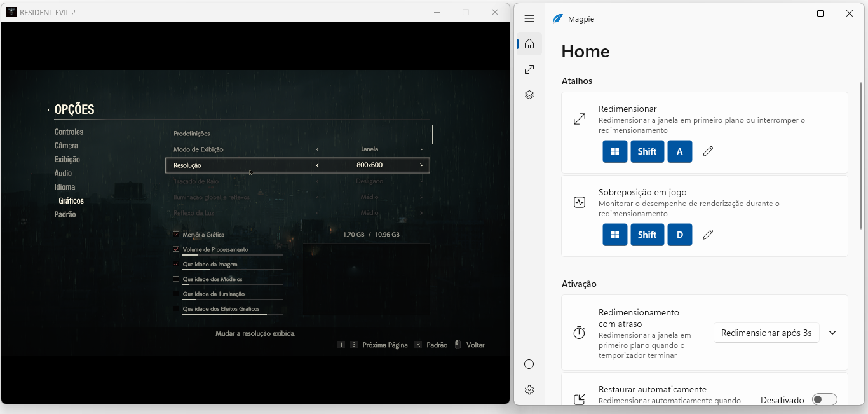
Task: Open the About info icon in sidebar
Action: (x=529, y=364)
